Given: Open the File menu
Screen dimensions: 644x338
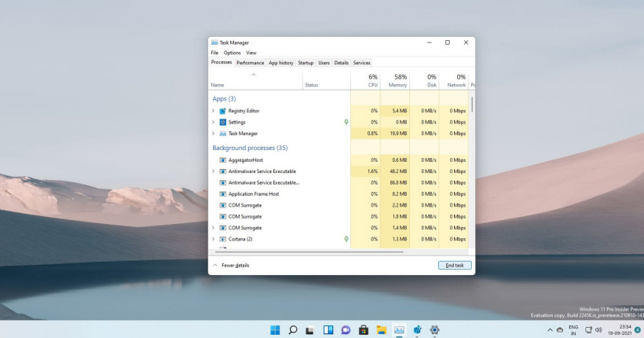Looking at the screenshot, I should 214,53.
